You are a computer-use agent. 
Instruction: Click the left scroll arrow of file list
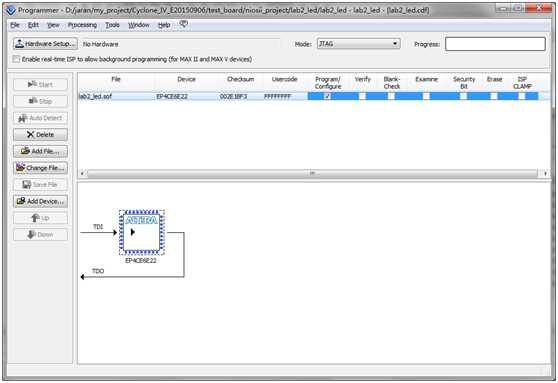point(82,173)
